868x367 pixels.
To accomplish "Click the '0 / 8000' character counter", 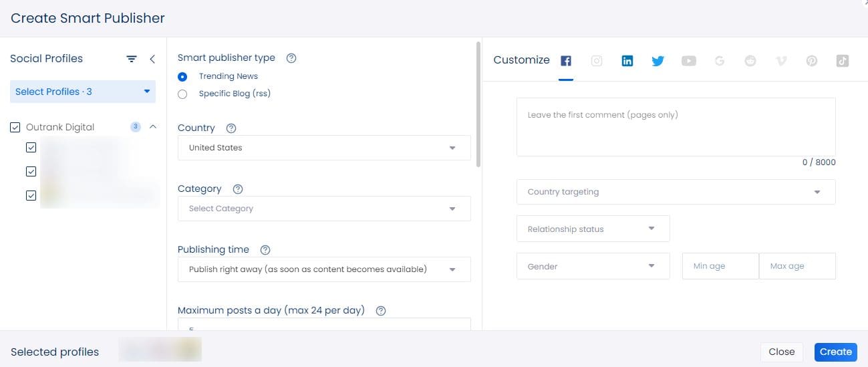I will (x=819, y=162).
